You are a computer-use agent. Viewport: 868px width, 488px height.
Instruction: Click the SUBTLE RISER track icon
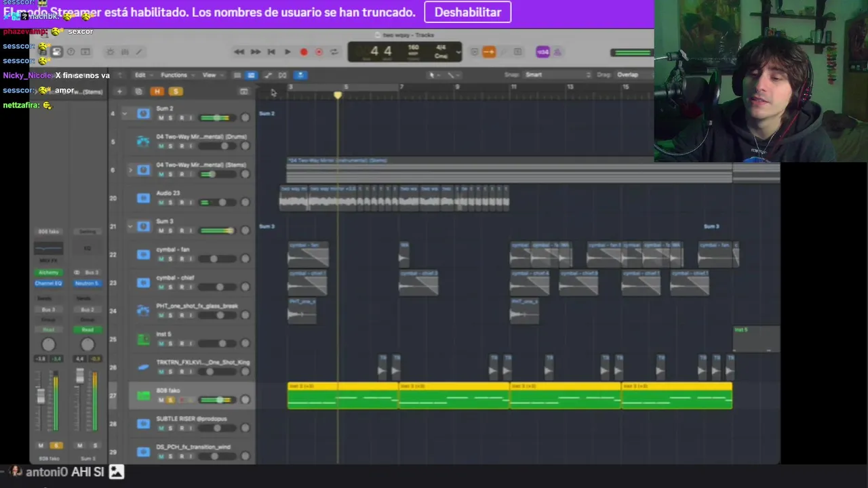pyautogui.click(x=143, y=424)
